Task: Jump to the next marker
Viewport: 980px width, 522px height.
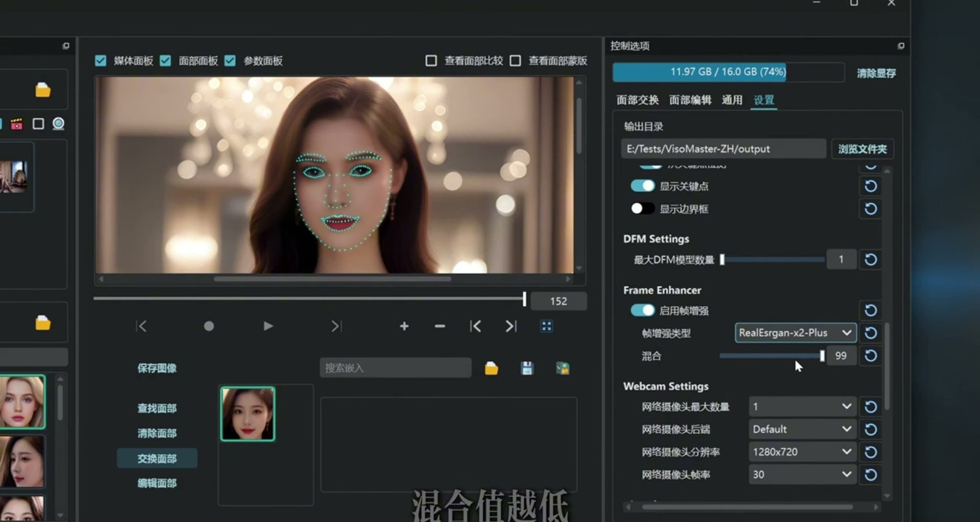Action: (511, 326)
